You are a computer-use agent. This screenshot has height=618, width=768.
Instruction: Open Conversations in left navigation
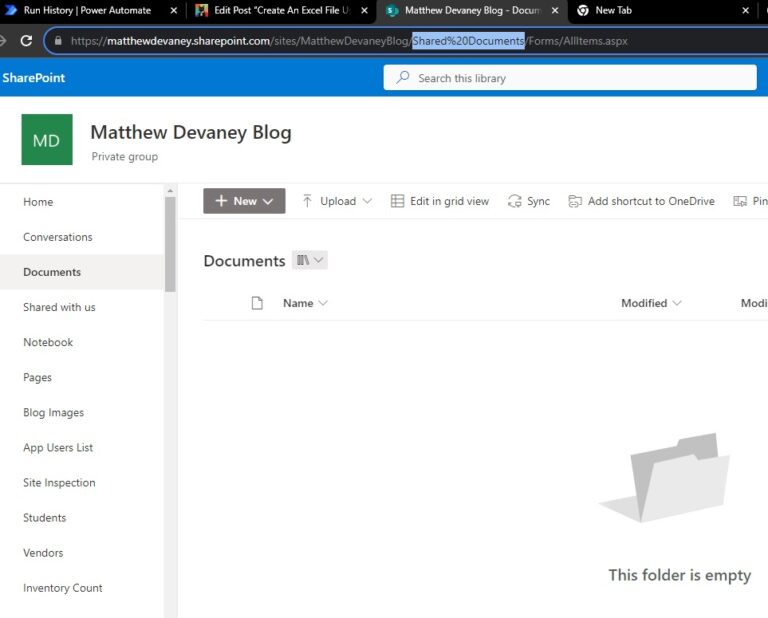pos(58,237)
